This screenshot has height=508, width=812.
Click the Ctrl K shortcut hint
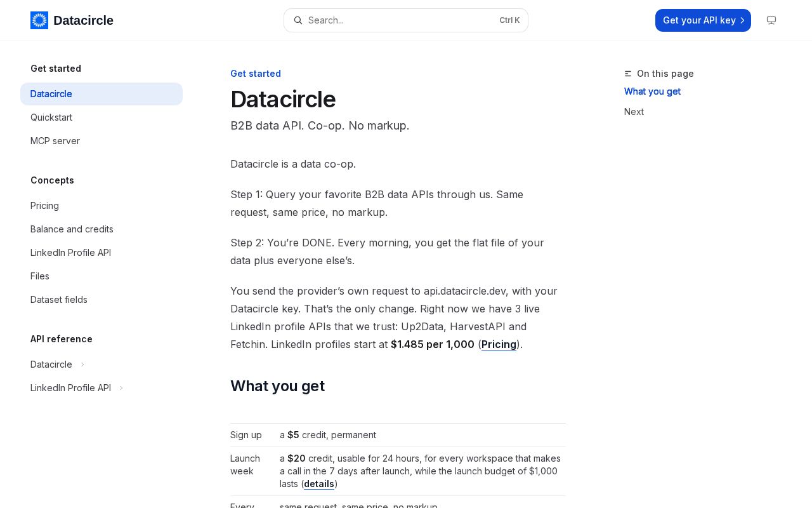pos(509,20)
